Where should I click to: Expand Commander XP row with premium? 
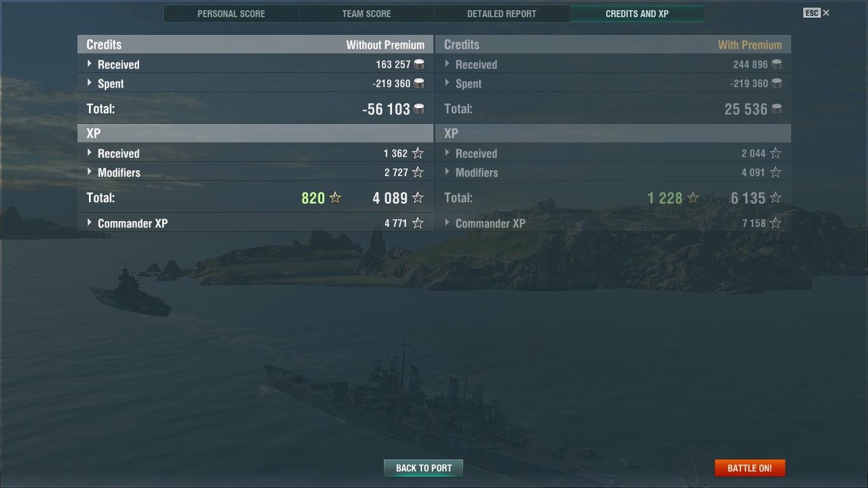[613, 223]
